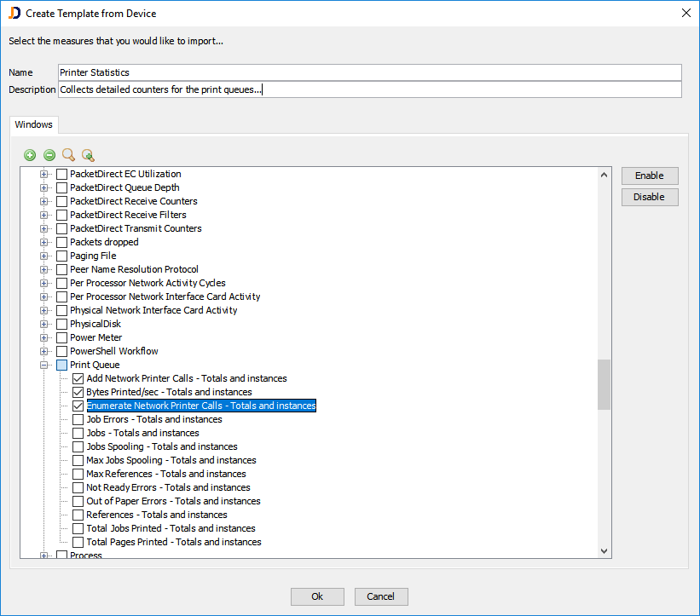Image resolution: width=700 pixels, height=616 pixels.
Task: Close the Create Template dialog
Action: (x=686, y=13)
